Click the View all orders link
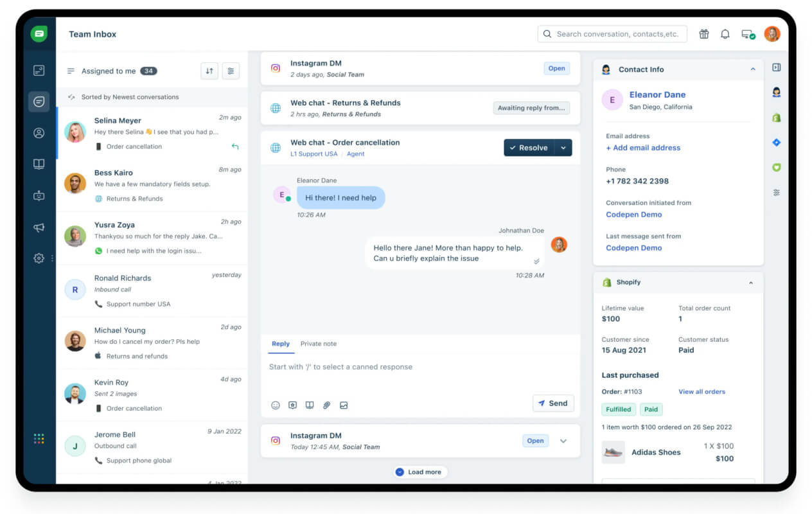Screen dimensions: 812x514 click(702, 391)
